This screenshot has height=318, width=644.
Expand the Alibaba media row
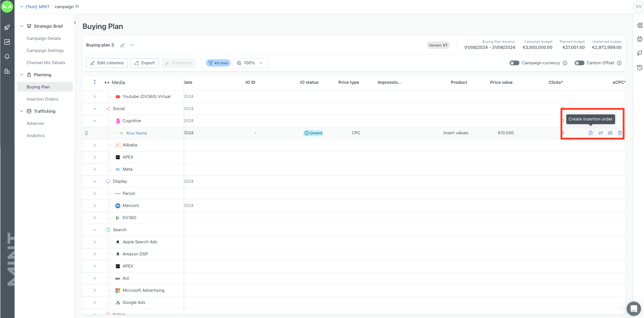[x=95, y=145]
